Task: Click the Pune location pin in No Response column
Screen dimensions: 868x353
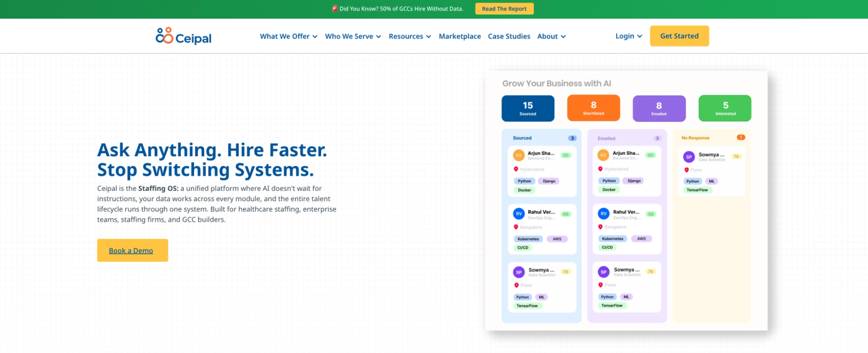Action: pyautogui.click(x=686, y=170)
